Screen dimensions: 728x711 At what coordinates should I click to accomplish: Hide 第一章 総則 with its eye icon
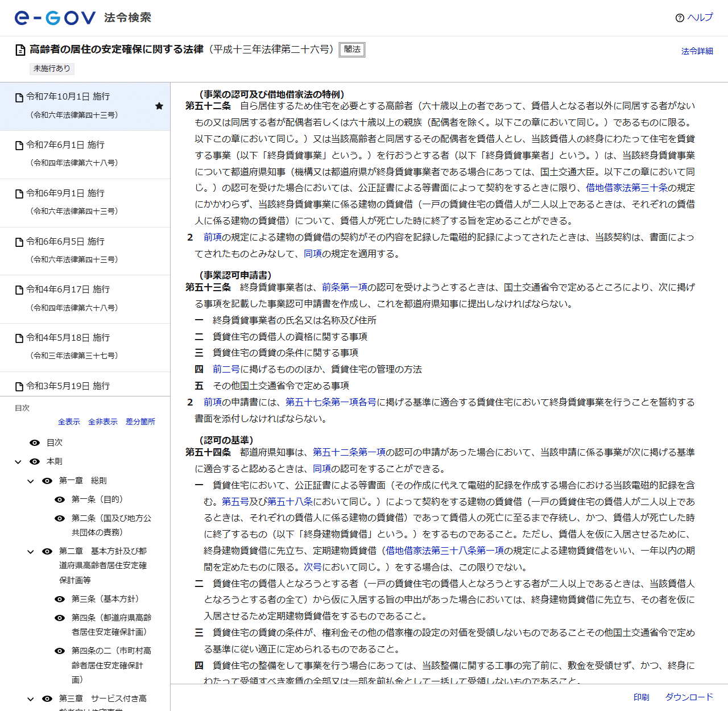coord(47,481)
